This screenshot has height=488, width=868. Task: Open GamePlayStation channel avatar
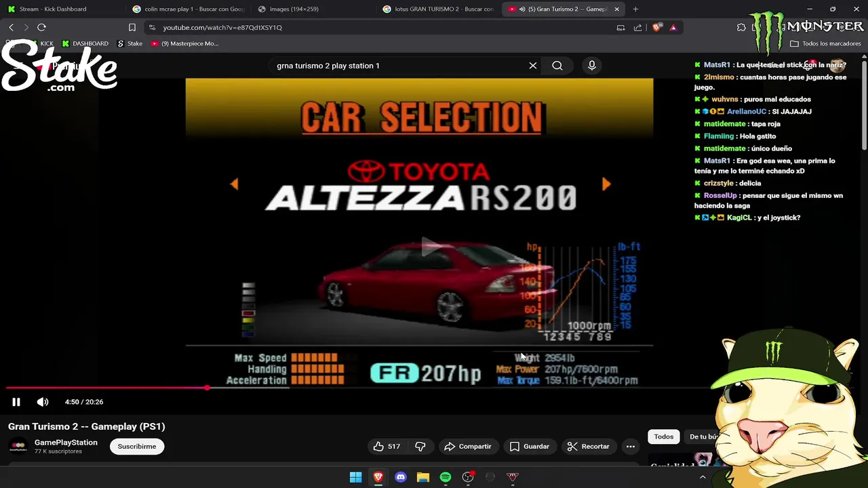coord(19,446)
